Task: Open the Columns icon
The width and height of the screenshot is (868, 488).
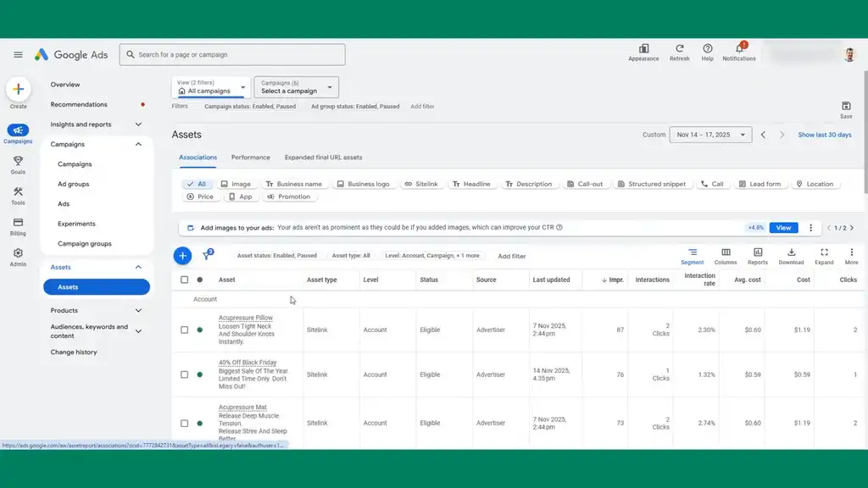Action: pyautogui.click(x=726, y=252)
